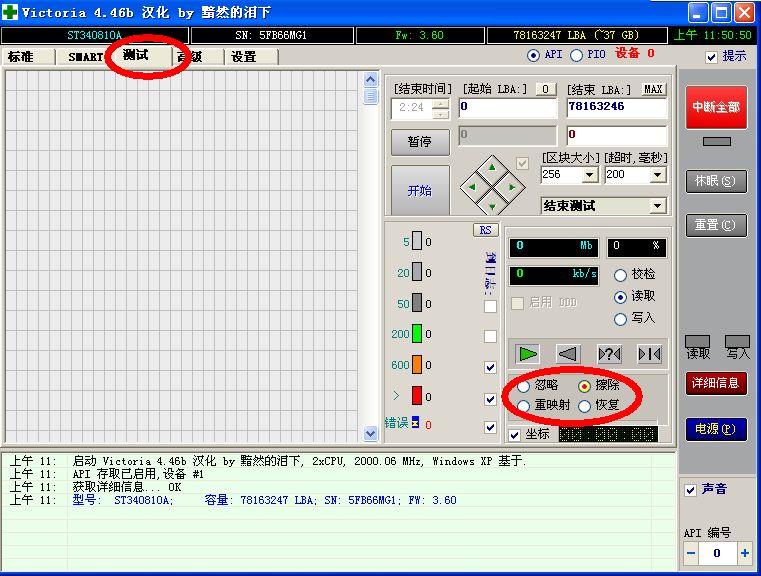Click the grid scrollbar down arrow
The width and height of the screenshot is (761, 576).
point(370,433)
